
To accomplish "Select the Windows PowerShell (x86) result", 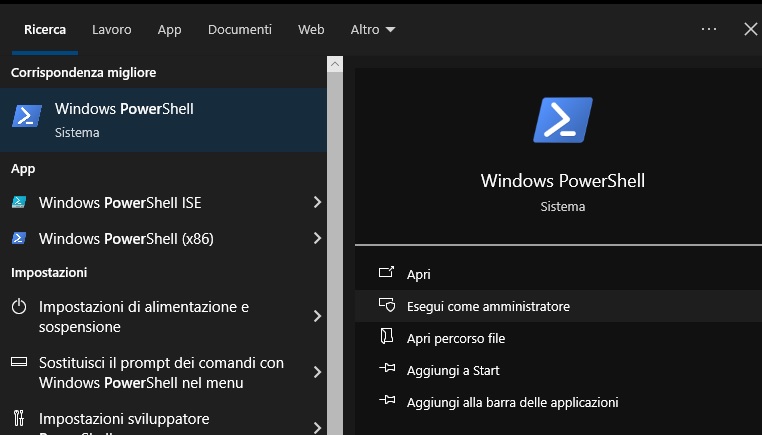I will point(163,238).
